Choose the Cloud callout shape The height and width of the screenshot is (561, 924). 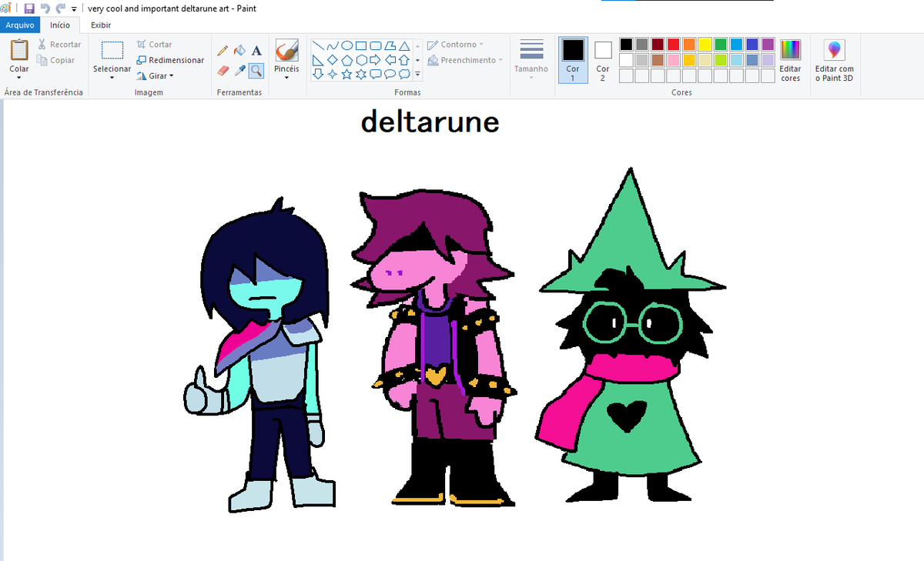click(405, 75)
